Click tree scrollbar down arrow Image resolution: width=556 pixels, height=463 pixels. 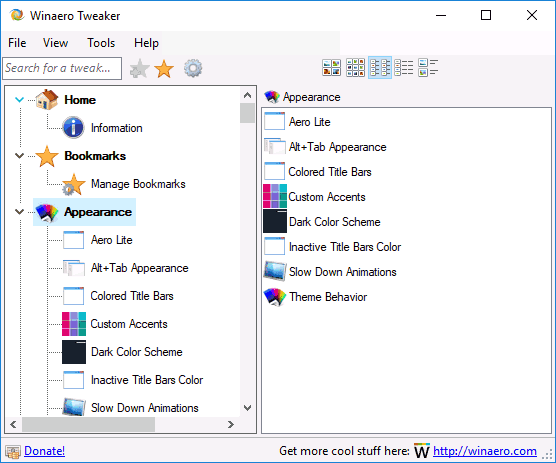[x=248, y=408]
